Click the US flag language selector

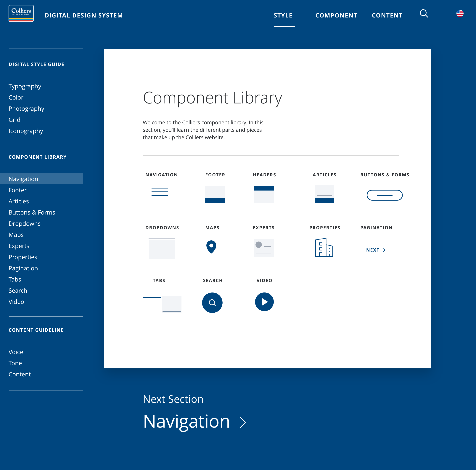460,13
